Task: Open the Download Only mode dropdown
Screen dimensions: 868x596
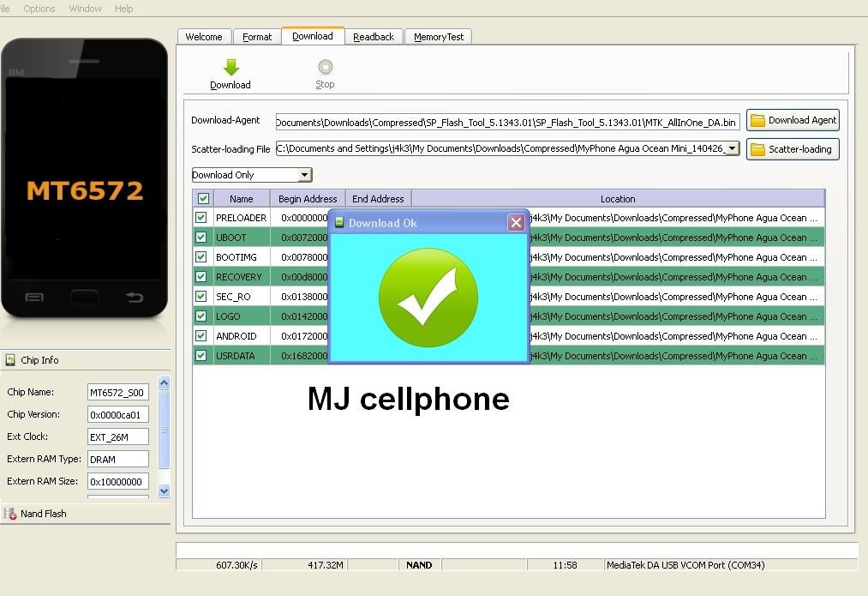Action: [x=304, y=175]
